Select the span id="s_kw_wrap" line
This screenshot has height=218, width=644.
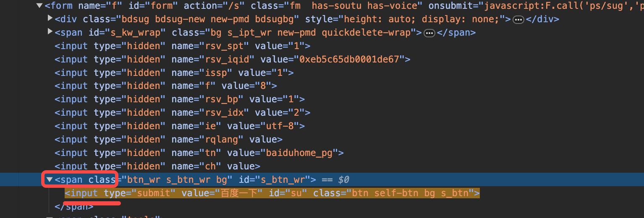point(265,33)
